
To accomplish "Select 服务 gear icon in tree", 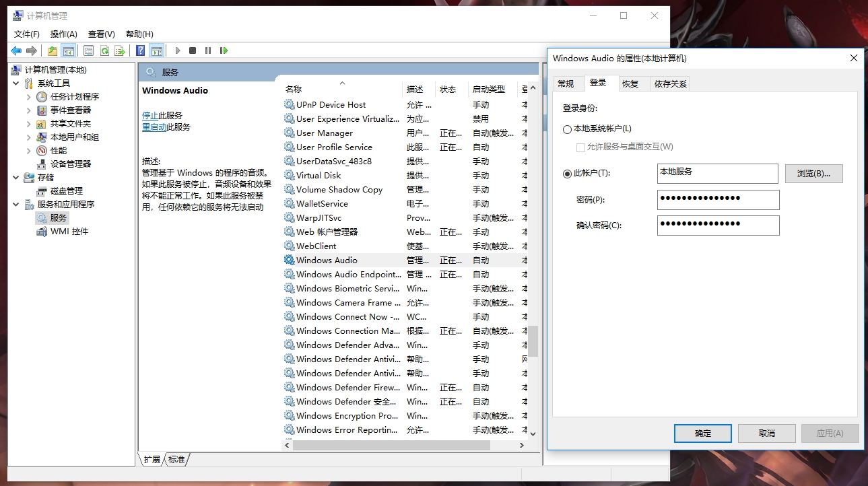I will tap(42, 218).
